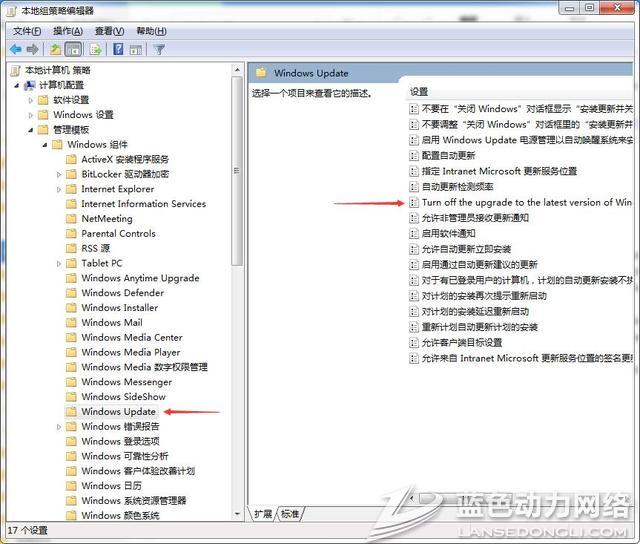Click the Filter funnel toolbar icon

[x=159, y=49]
